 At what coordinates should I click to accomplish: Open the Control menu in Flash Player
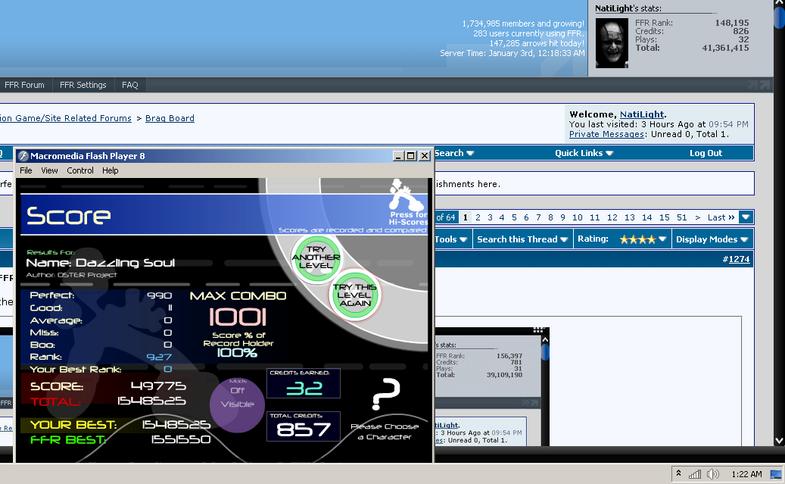80,171
